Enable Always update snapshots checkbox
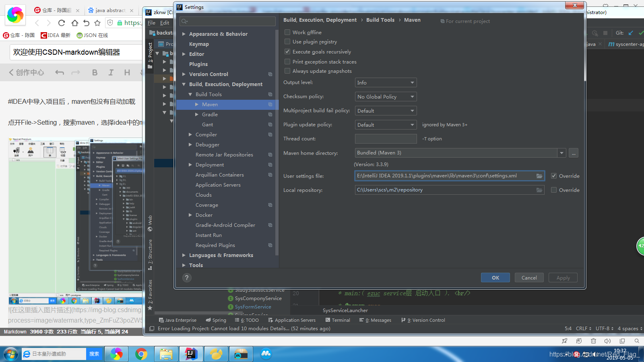644x362 pixels. click(x=287, y=71)
